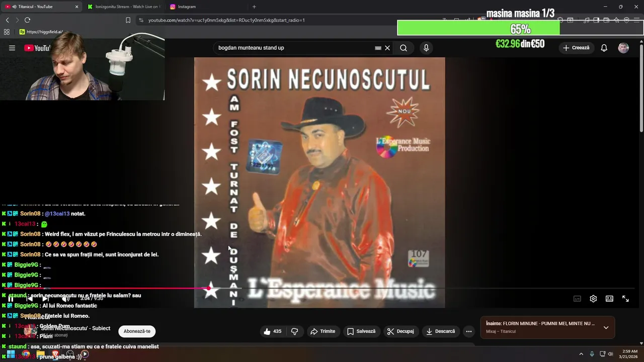Toggle the browser sidebar panel icon

tap(596, 20)
